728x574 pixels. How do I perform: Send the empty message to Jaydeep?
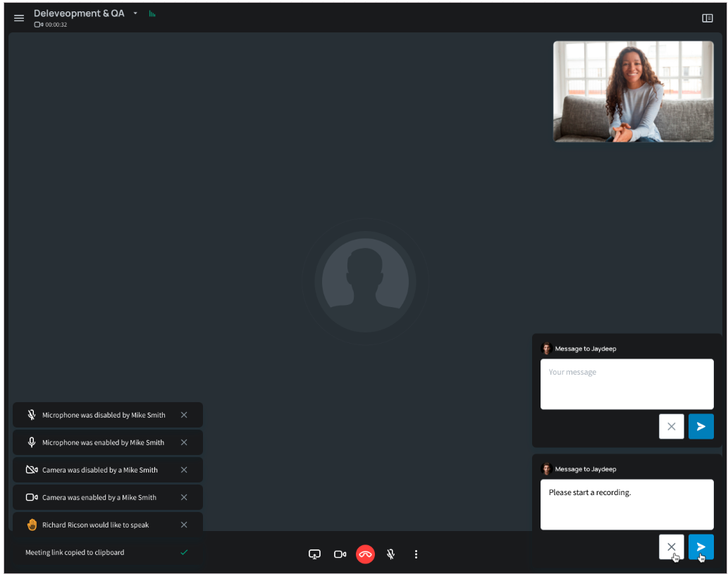[701, 427]
